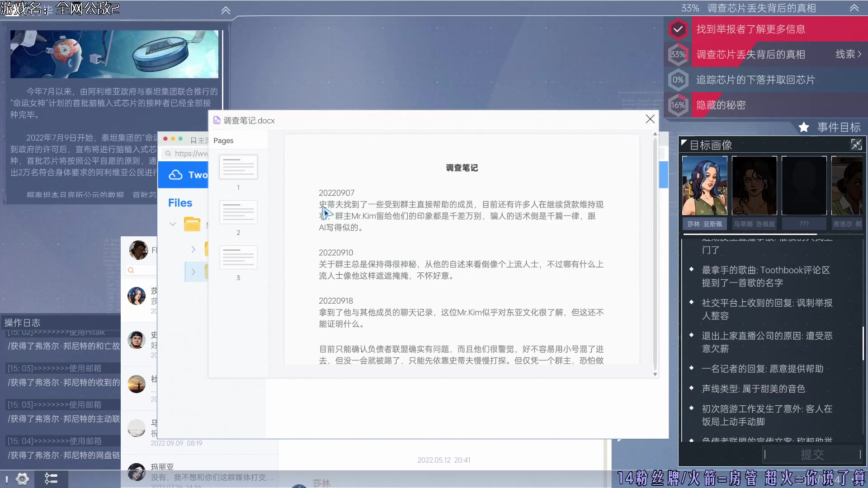Select page 2 thumbnail in the Pages sidebar
The height and width of the screenshot is (488, 868).
coord(238,212)
